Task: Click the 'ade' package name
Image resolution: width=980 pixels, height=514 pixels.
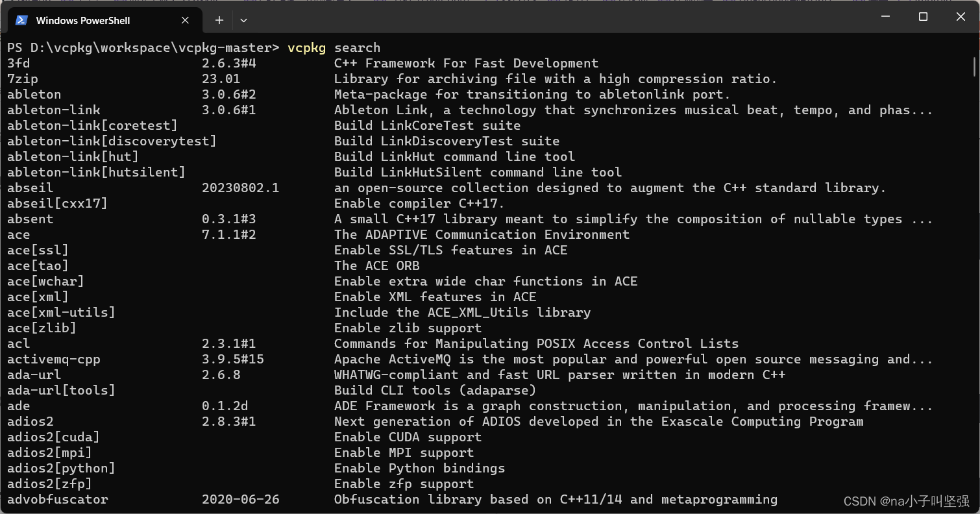Action: tap(19, 406)
